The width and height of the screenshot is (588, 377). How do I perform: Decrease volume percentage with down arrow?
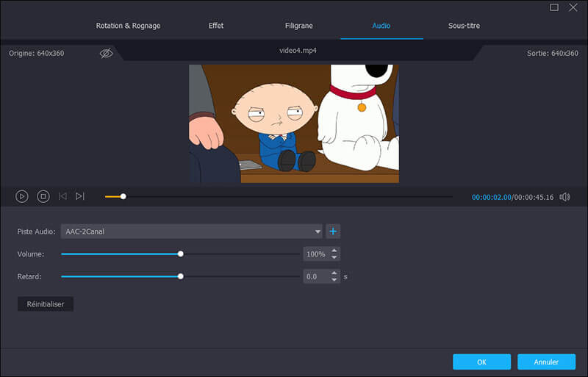point(334,257)
